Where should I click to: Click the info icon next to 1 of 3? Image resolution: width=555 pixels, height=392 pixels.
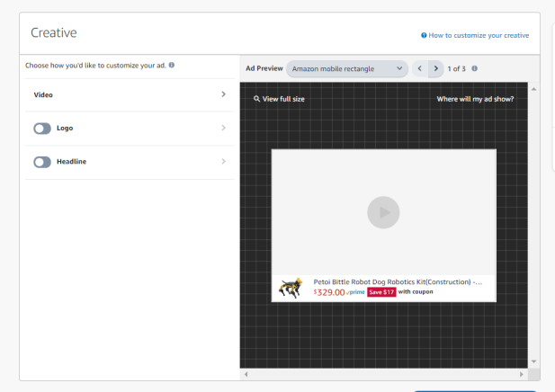474,68
